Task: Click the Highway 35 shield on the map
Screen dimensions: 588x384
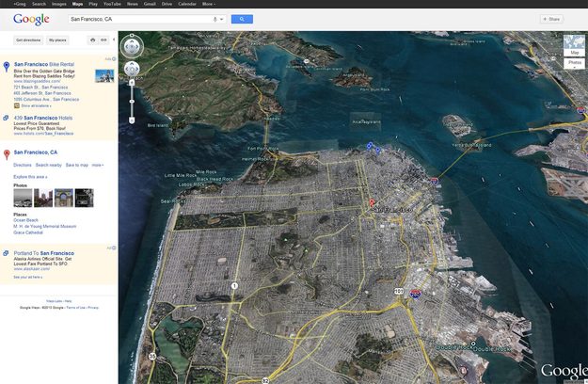Action: 152,357
